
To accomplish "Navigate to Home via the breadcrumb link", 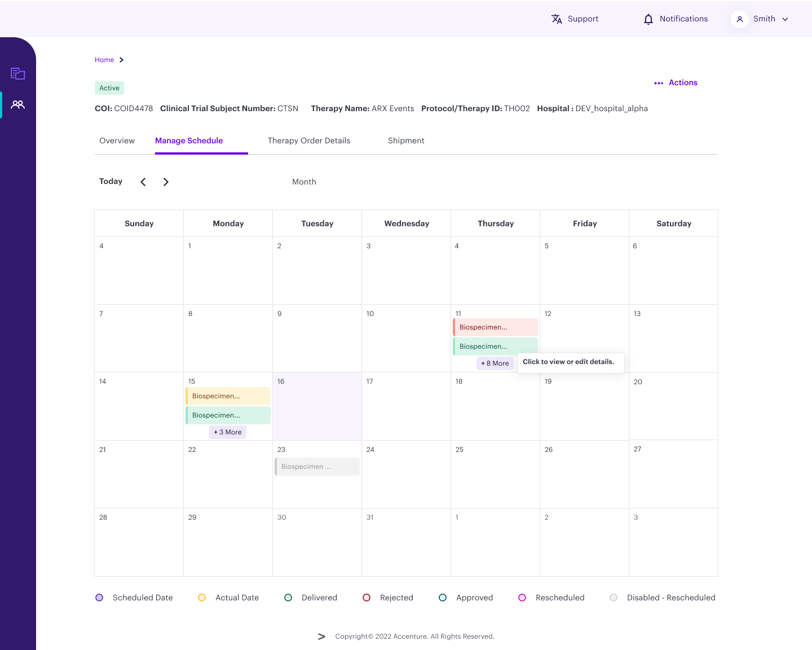I will point(104,60).
